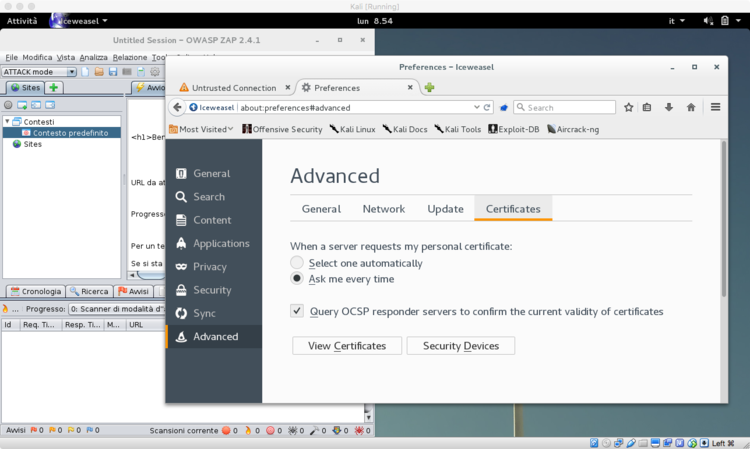Expand the Most Visited bookmarks dropdown
Screen dimensions: 750x449
tap(206, 129)
